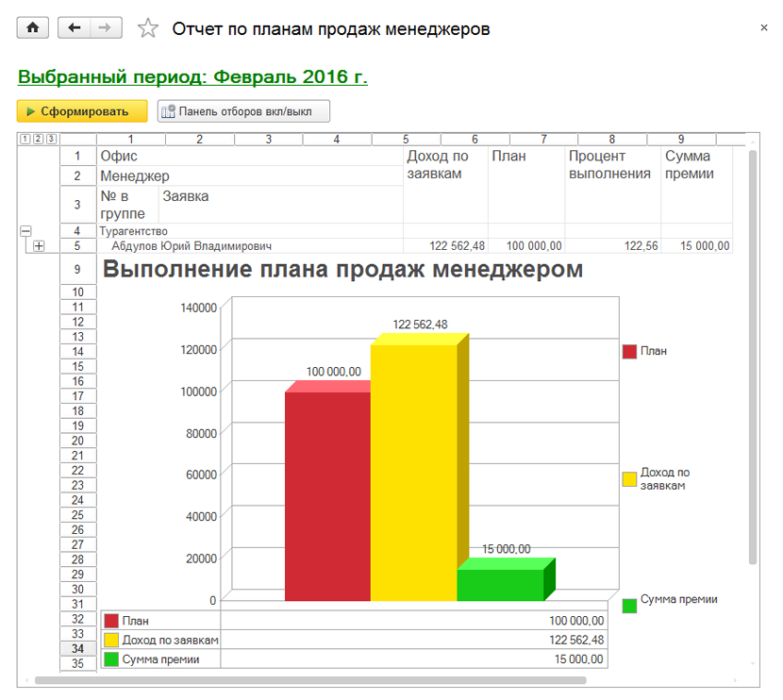Viewport: 783px width, 700px height.
Task: Go forward with the right arrow
Action: point(106,28)
